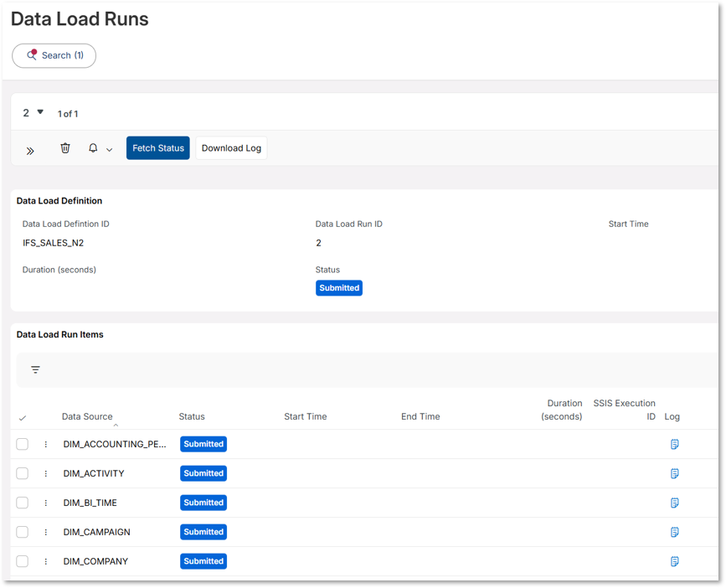This screenshot has width=726, height=588.
Task: Open row menu for DIM_ACCOUNTING_PE...
Action: pos(46,445)
